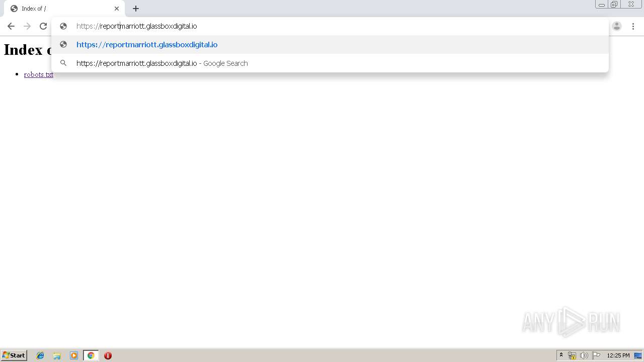This screenshot has width=644, height=362.
Task: Open Windows Explorer folder from taskbar
Action: pyautogui.click(x=57, y=355)
